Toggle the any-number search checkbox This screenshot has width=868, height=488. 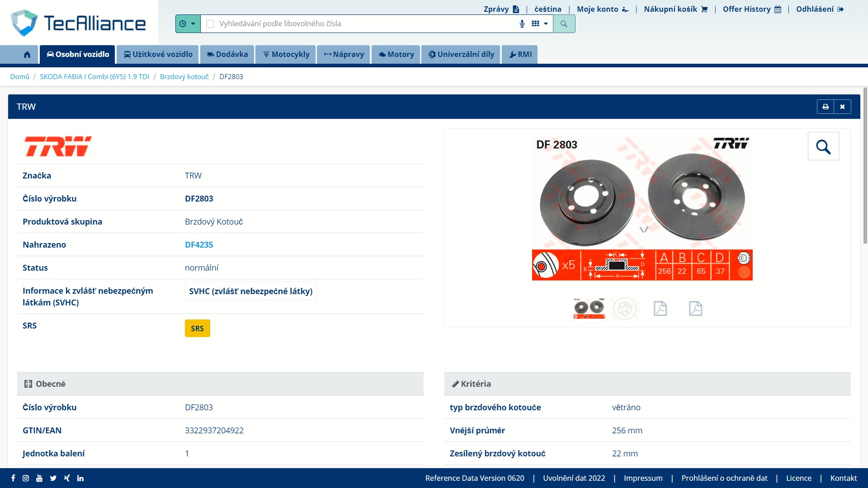(210, 23)
